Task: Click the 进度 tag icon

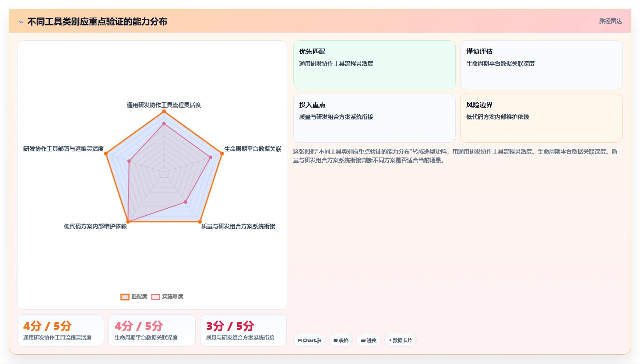Action: pyautogui.click(x=363, y=340)
